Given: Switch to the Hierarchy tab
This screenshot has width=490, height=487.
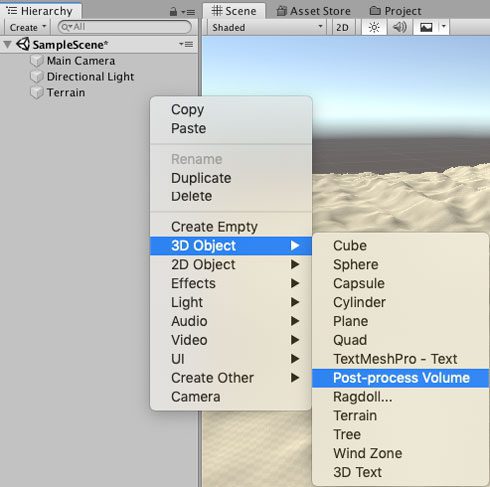Looking at the screenshot, I should coord(40,11).
